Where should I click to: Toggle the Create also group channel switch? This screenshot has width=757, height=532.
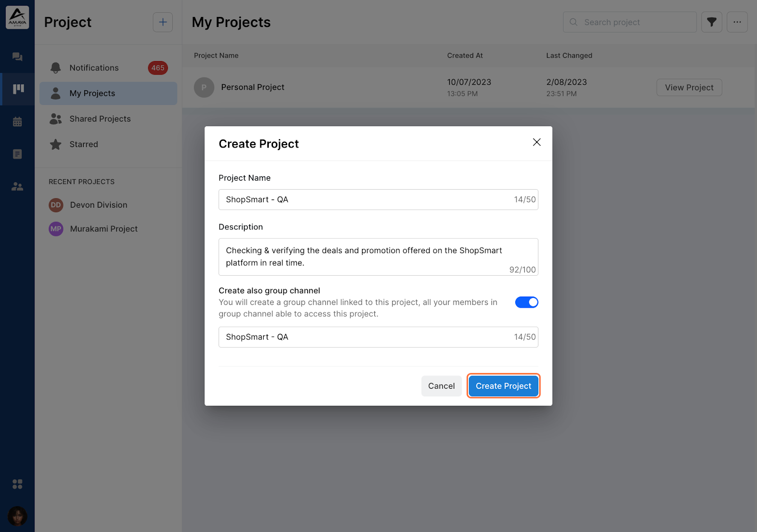527,302
